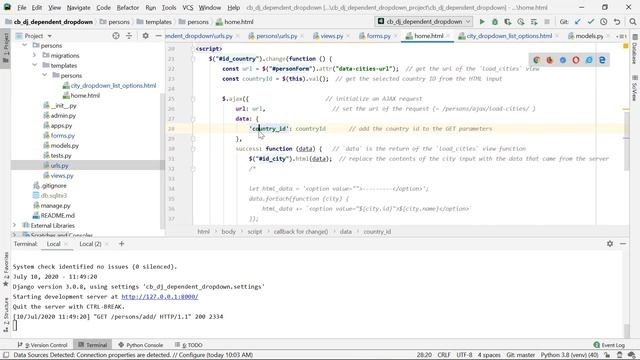The width and height of the screenshot is (640, 360).
Task: Click the Git: master branch widget
Action: (x=520, y=355)
